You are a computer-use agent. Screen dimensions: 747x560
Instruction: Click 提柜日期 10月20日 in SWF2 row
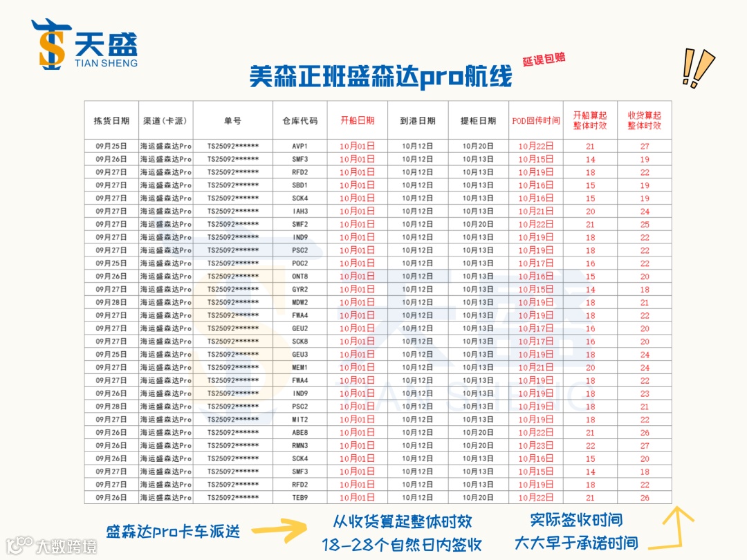[478, 224]
